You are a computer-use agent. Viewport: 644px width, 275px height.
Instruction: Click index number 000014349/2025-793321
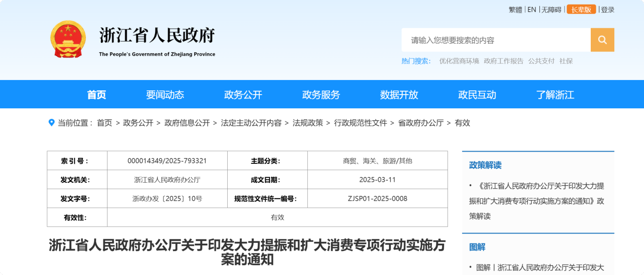pos(167,161)
